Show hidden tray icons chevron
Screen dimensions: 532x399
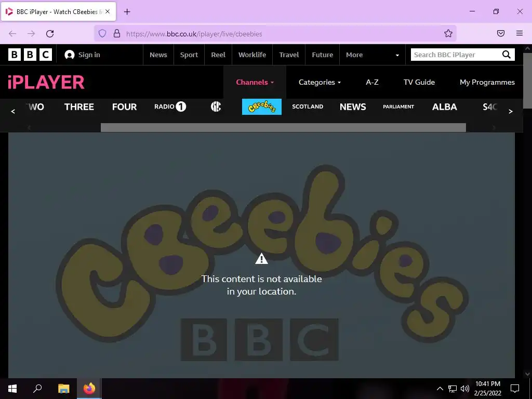pos(440,389)
